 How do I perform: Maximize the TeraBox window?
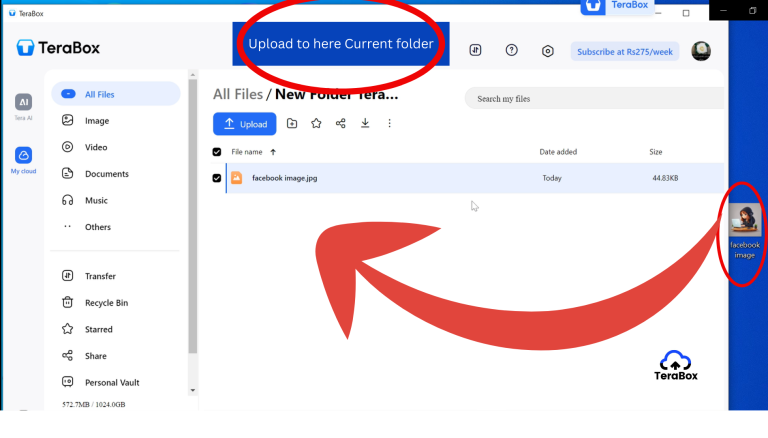pos(686,13)
